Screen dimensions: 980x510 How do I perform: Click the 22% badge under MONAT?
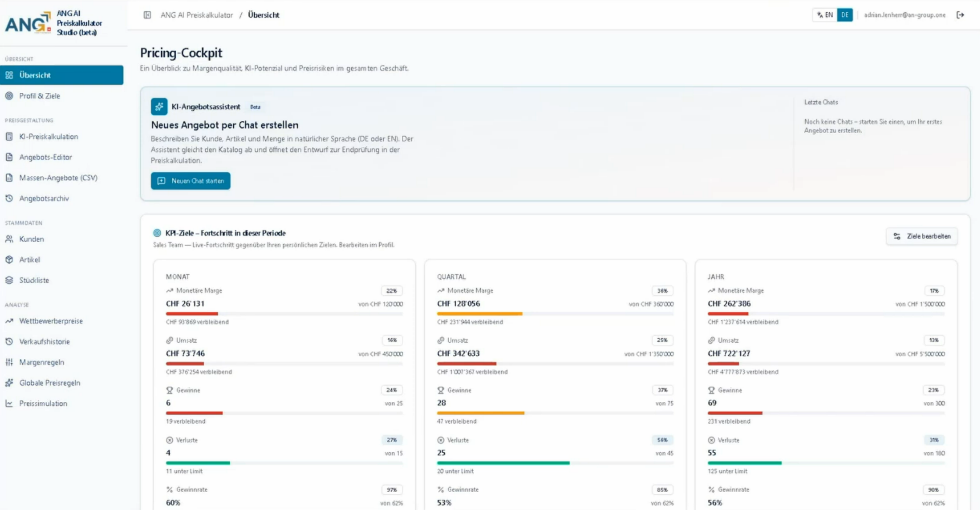(x=391, y=291)
